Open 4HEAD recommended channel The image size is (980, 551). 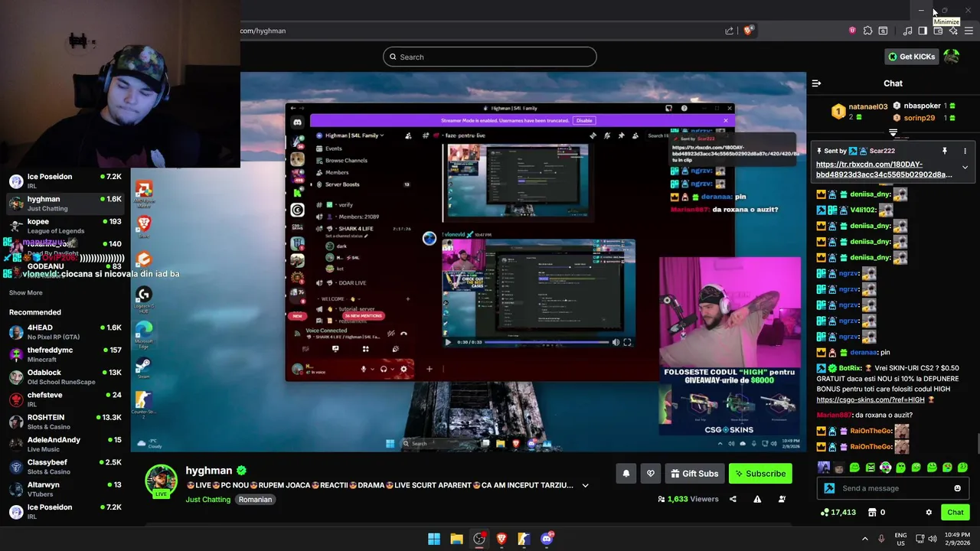tap(65, 332)
